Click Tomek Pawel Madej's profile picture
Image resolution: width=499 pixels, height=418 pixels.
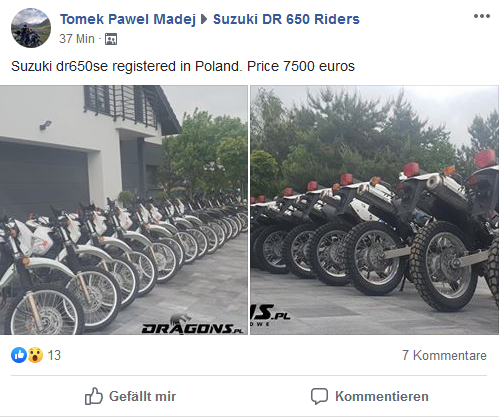[31, 28]
